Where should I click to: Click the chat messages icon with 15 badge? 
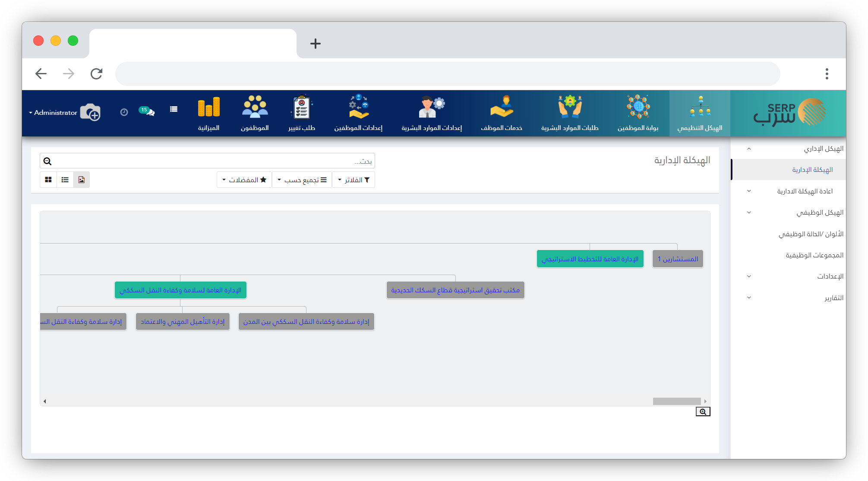point(147,111)
